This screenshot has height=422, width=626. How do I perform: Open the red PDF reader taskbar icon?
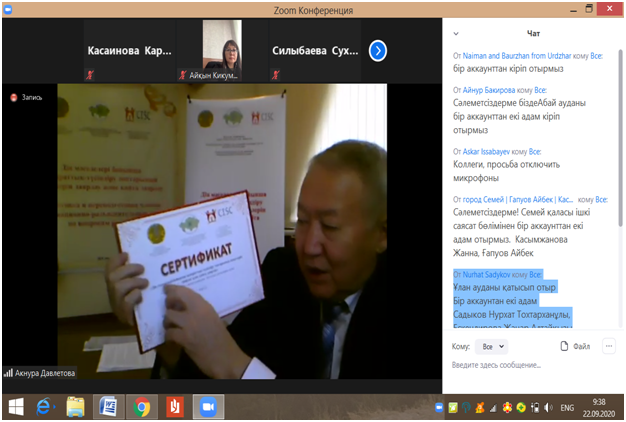(174, 407)
